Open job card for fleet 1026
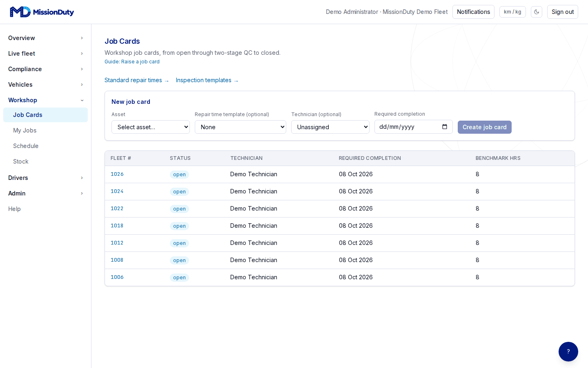The width and height of the screenshot is (588, 368). (117, 174)
